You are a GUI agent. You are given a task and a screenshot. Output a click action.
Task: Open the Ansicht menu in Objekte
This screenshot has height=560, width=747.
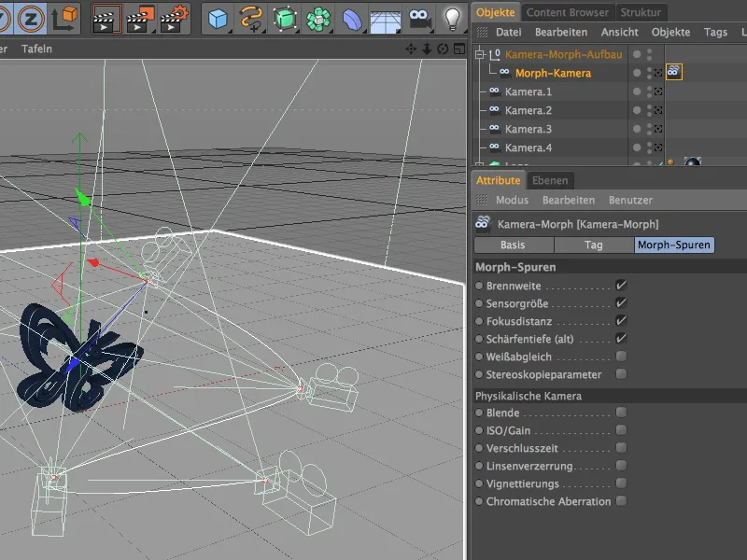pos(619,32)
